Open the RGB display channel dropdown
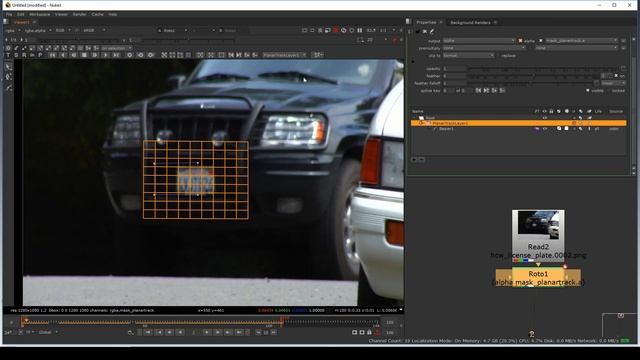This screenshot has width=640, height=360. point(62,30)
